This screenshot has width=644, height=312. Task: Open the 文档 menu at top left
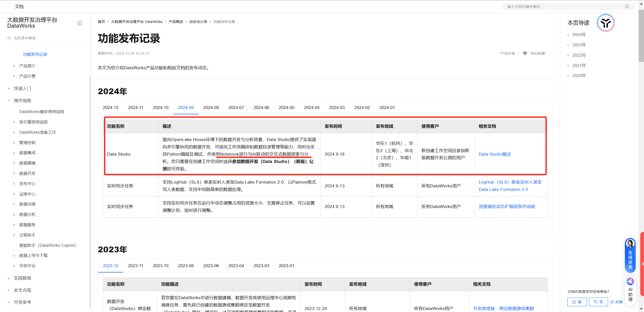(x=19, y=6)
